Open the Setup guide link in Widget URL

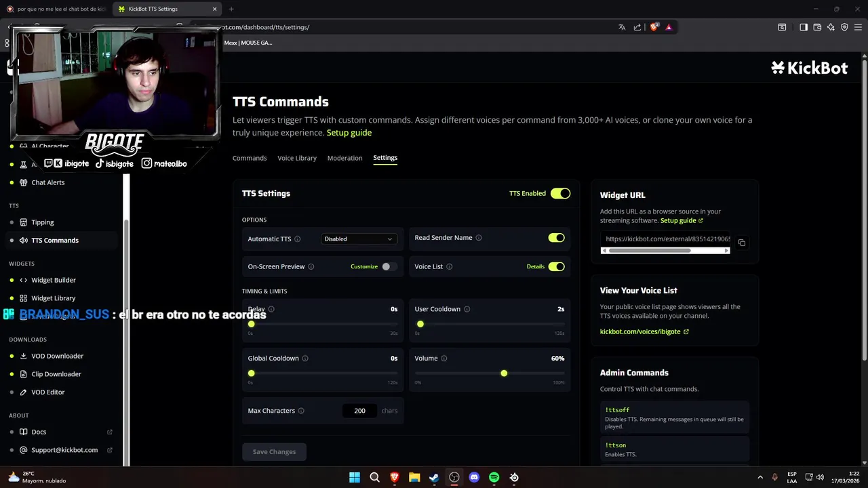point(682,220)
